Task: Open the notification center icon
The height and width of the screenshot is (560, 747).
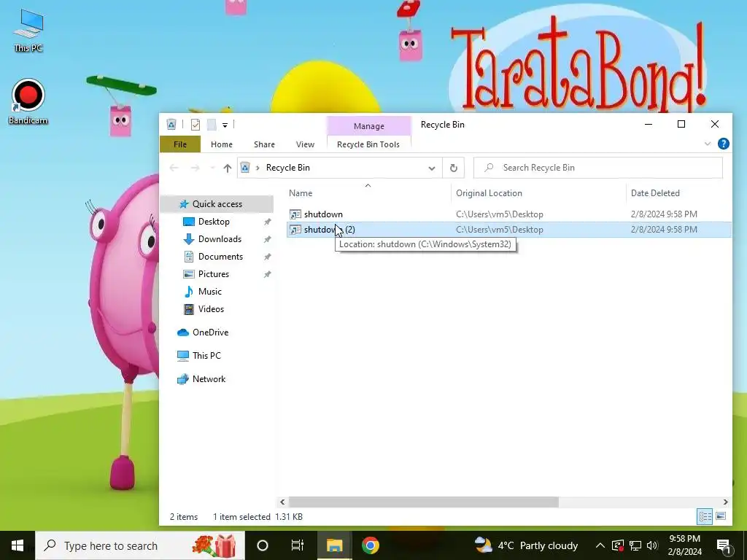Action: pyautogui.click(x=724, y=545)
